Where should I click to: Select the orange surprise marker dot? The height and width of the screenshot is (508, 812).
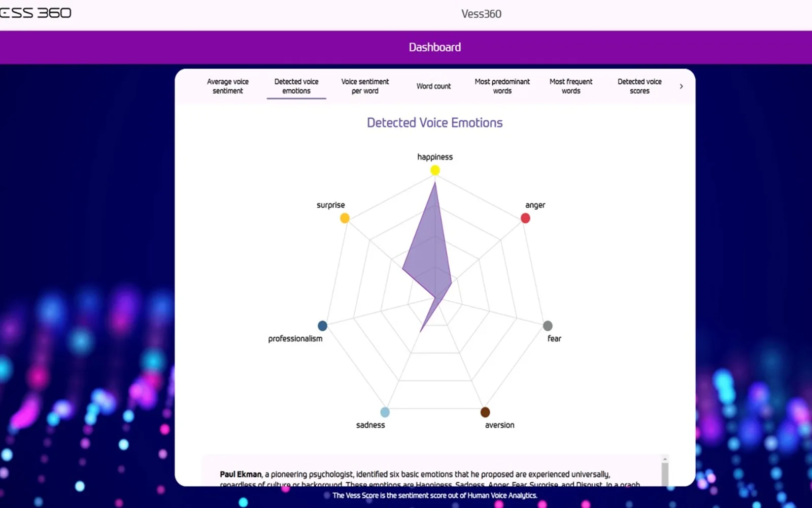[x=345, y=218]
